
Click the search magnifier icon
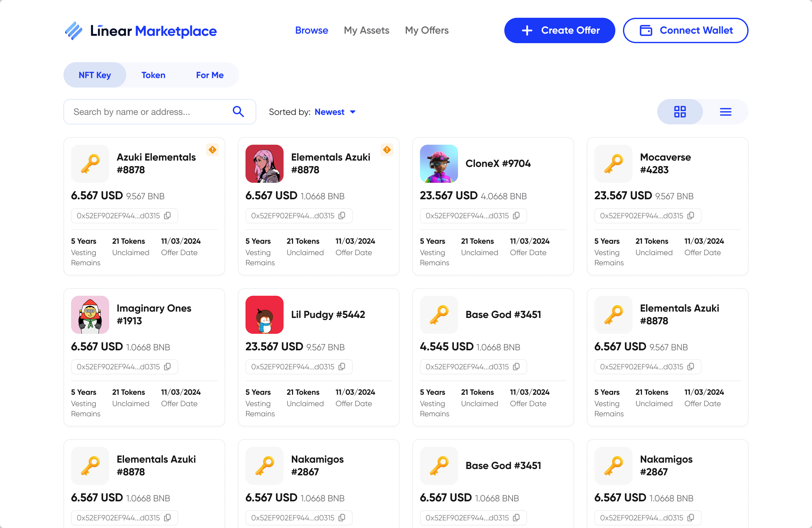pyautogui.click(x=238, y=112)
